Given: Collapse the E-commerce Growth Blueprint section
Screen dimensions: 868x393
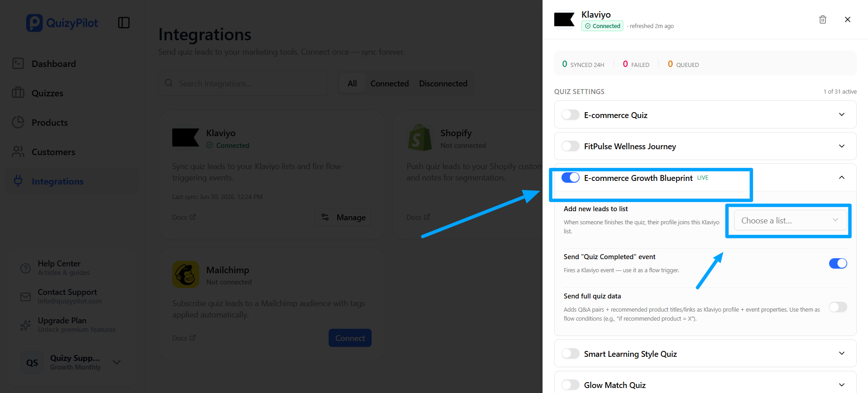Looking at the screenshot, I should click(842, 177).
